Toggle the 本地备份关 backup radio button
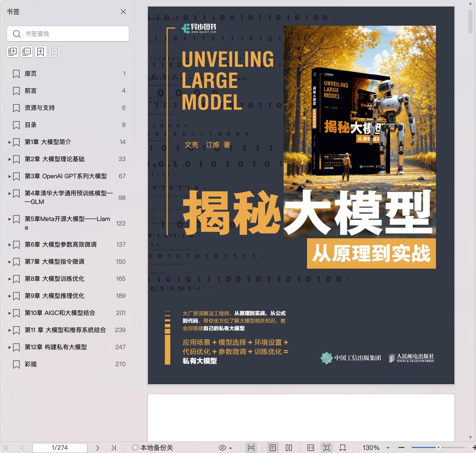 pos(135,448)
